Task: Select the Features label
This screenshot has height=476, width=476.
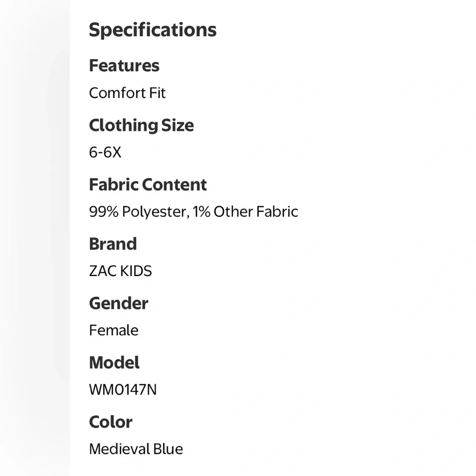Action: 124,66
